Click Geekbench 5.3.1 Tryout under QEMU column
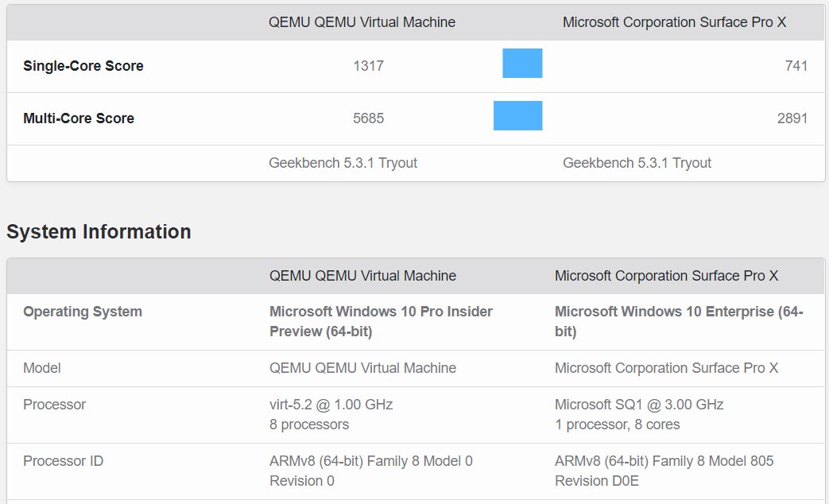This screenshot has height=504, width=829. (x=343, y=163)
